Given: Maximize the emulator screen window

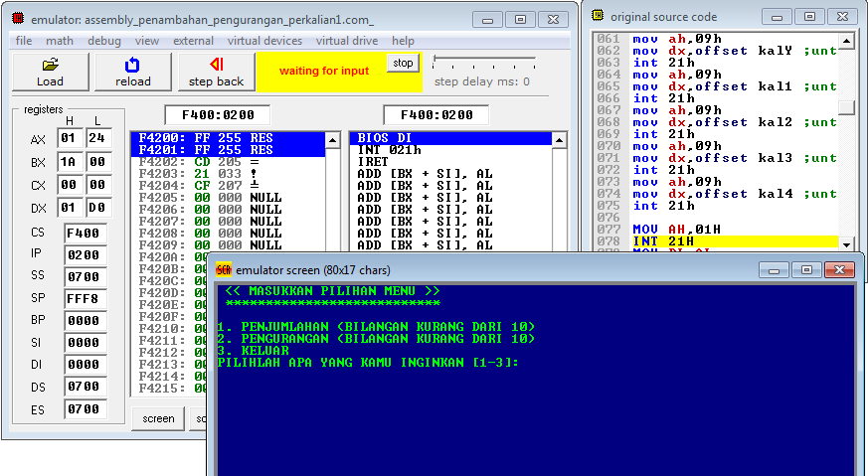Looking at the screenshot, I should point(806,269).
